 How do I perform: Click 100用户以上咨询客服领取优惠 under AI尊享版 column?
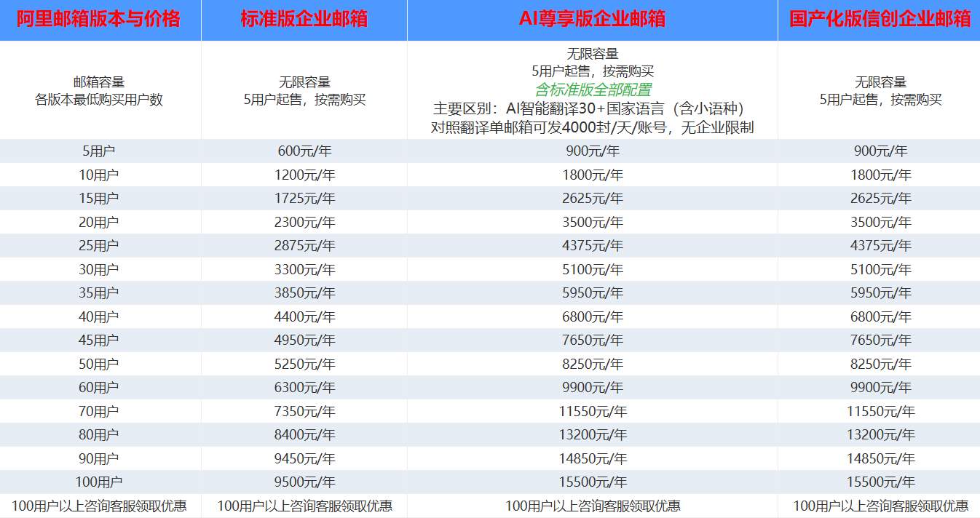[x=593, y=506]
